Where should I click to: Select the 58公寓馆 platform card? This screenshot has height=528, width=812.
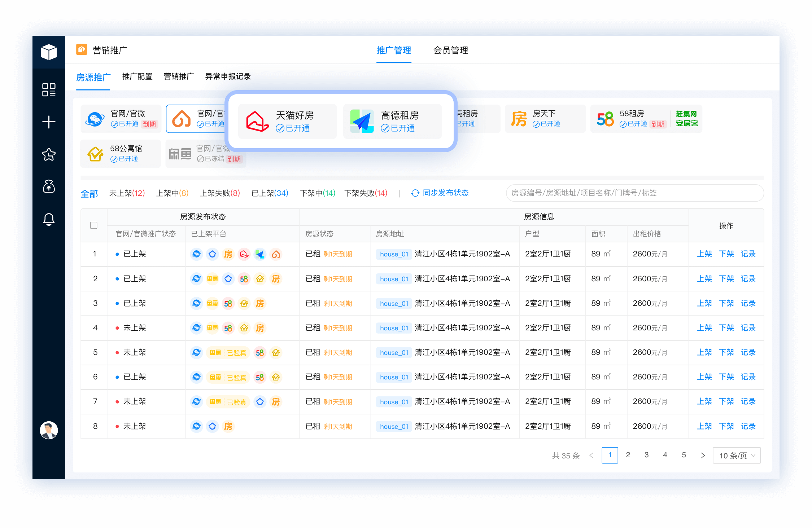pyautogui.click(x=121, y=154)
